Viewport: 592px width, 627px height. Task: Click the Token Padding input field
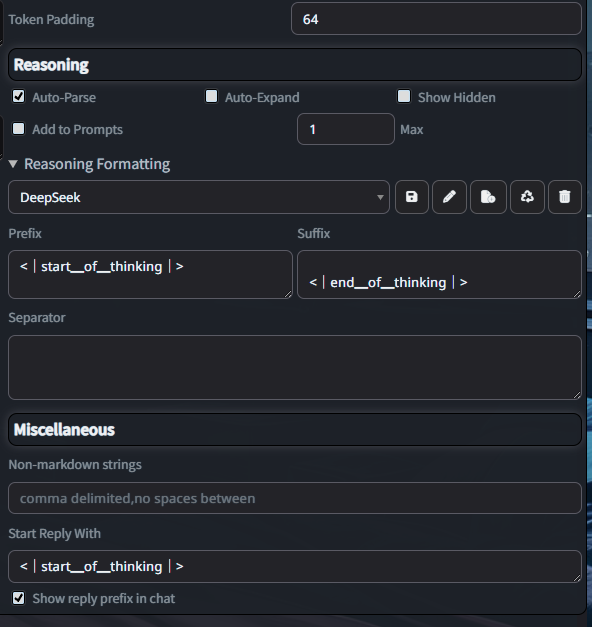436,19
